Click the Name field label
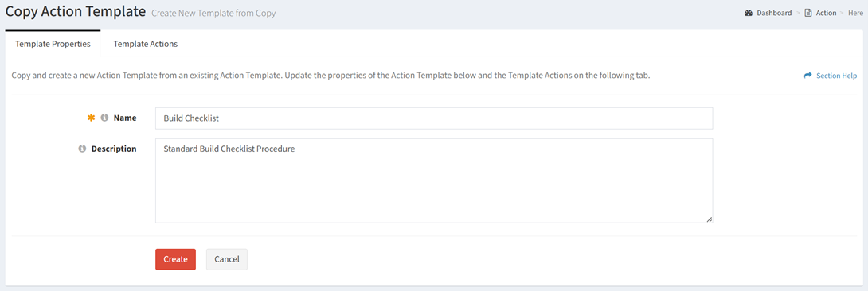This screenshot has width=868, height=291. [x=125, y=118]
